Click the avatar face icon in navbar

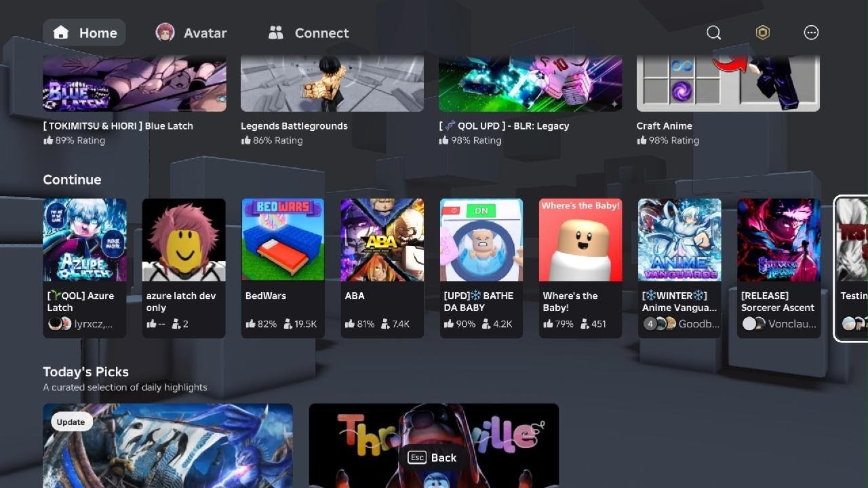(x=165, y=33)
